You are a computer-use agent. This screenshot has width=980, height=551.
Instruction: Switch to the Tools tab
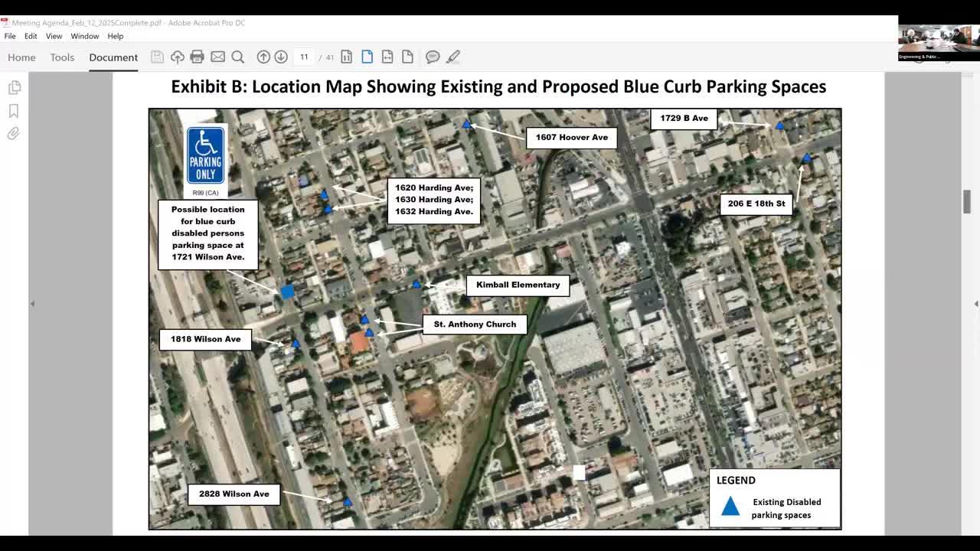[62, 57]
